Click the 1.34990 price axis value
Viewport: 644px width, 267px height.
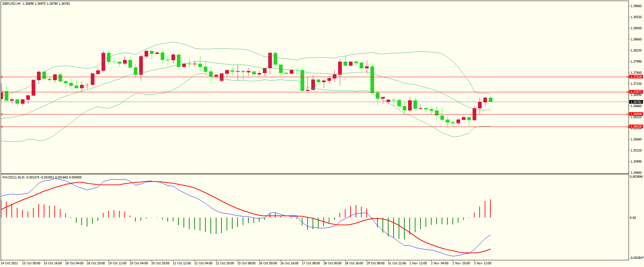point(636,162)
